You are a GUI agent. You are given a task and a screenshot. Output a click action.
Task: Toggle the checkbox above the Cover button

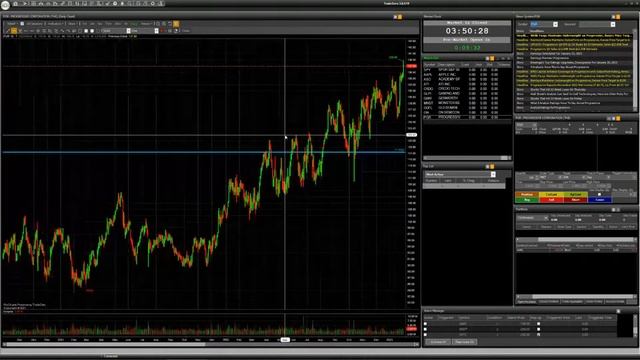pos(599,194)
